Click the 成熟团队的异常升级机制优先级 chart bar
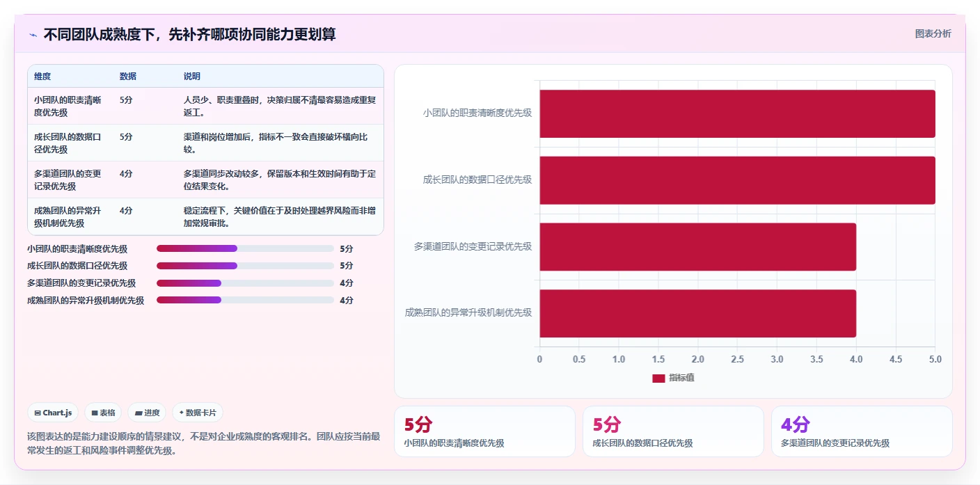Viewport: 980px width, 485px height. [697, 313]
